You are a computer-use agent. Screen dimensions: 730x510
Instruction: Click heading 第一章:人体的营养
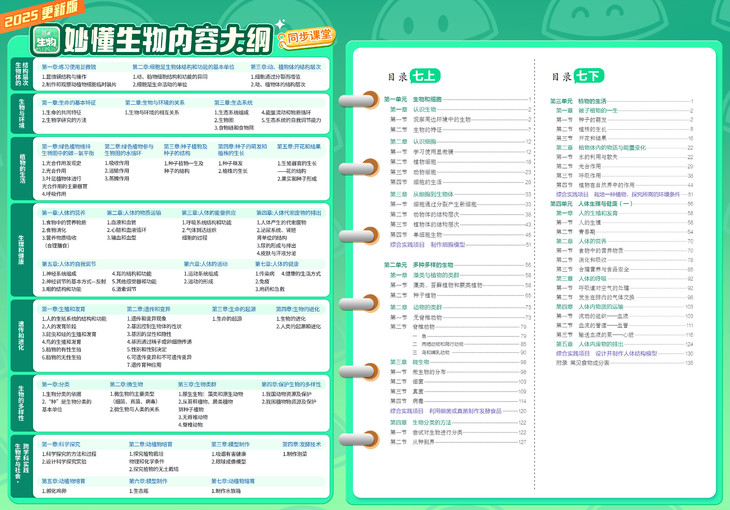(x=63, y=212)
